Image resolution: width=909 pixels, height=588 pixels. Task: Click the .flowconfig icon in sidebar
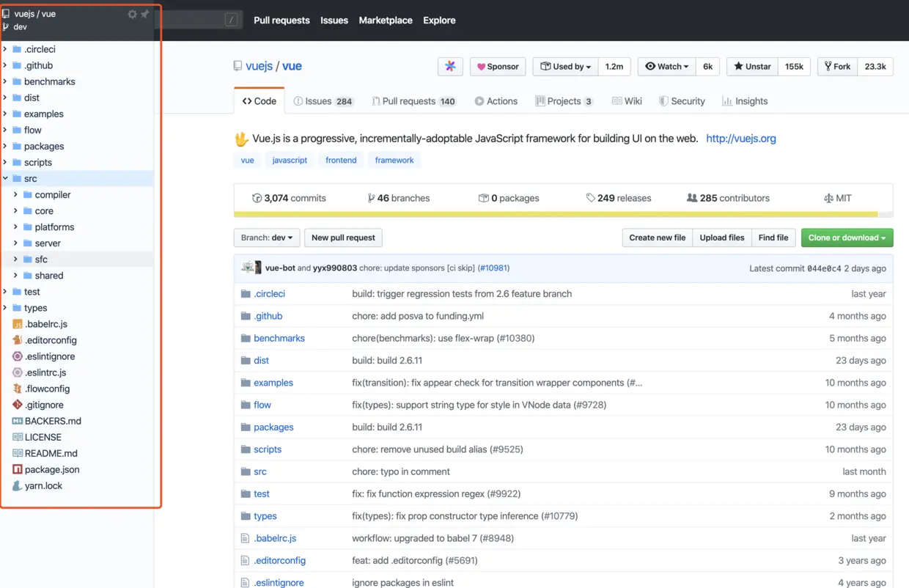click(x=18, y=389)
